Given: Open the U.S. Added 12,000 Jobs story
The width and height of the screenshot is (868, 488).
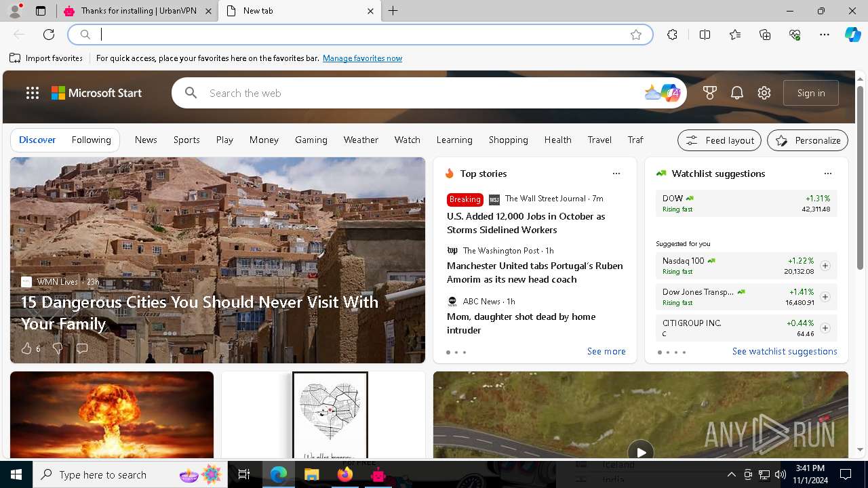Looking at the screenshot, I should click(526, 223).
